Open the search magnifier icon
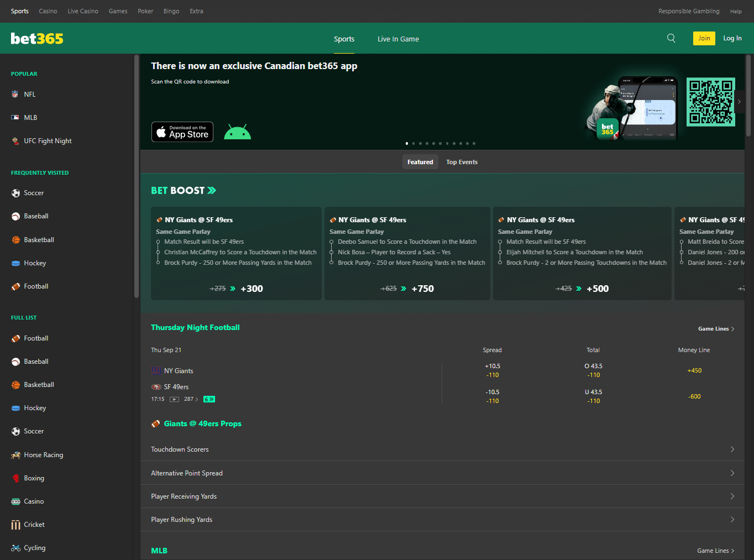 (x=671, y=38)
